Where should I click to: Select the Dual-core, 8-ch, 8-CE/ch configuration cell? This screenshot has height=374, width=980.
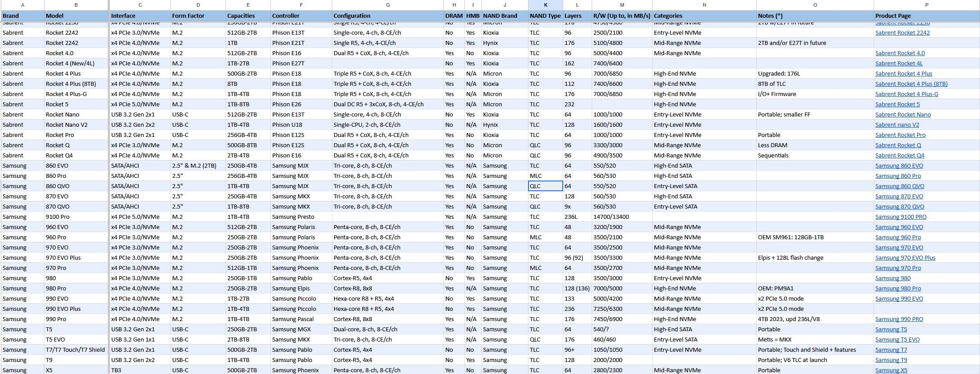click(x=388, y=329)
